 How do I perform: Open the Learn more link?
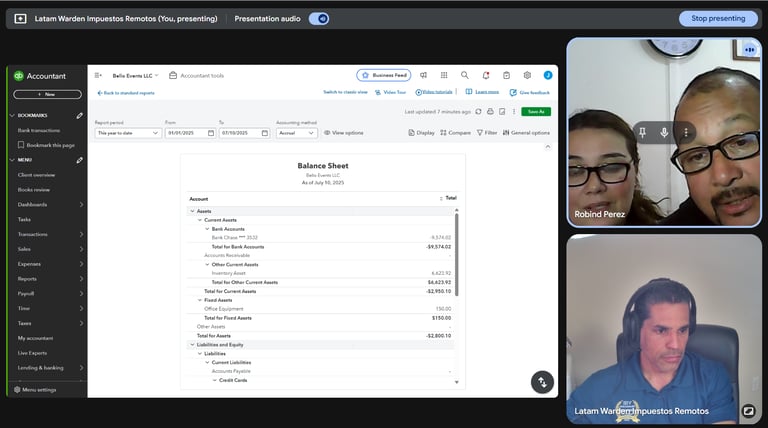pos(482,92)
